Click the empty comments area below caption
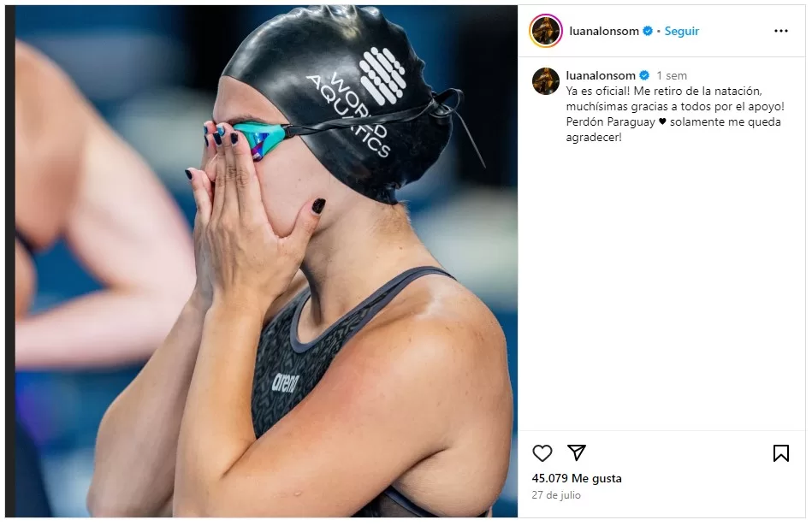Viewport: 812px width, 526px height. point(661,287)
